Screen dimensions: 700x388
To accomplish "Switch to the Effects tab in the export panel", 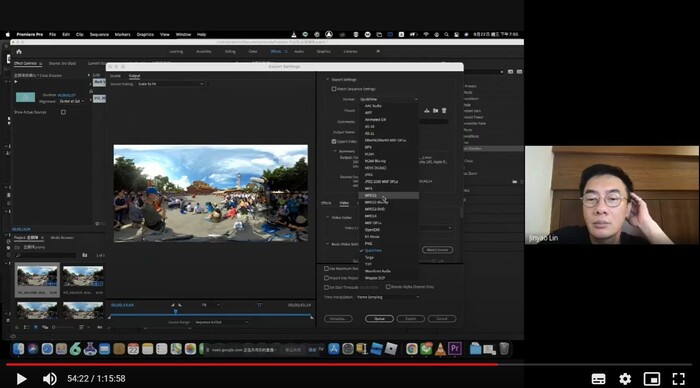I will 326,203.
